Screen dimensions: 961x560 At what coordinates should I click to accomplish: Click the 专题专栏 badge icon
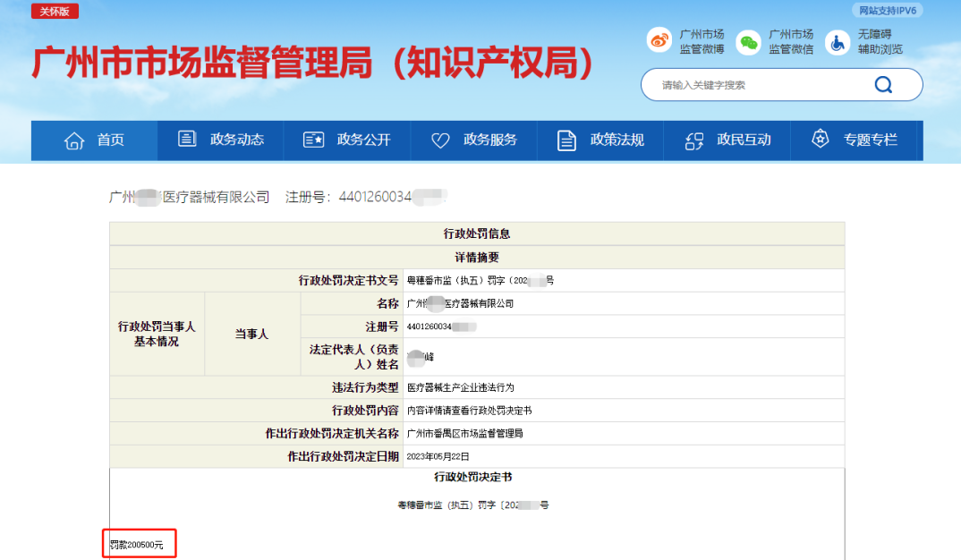(x=820, y=140)
